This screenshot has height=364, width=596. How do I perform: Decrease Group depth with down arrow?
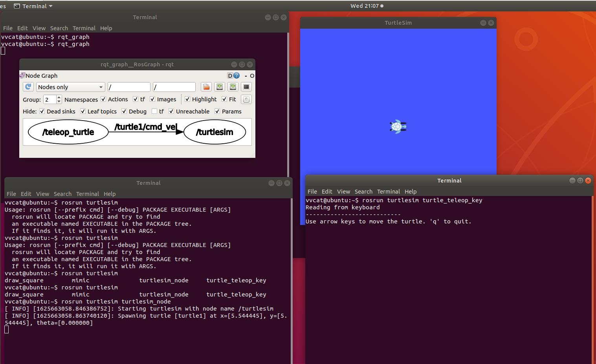click(59, 102)
